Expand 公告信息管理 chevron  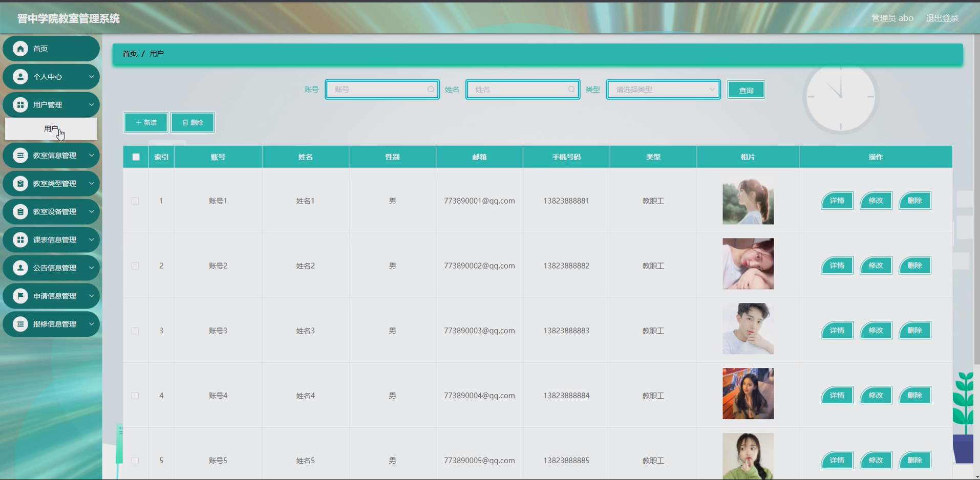click(92, 268)
